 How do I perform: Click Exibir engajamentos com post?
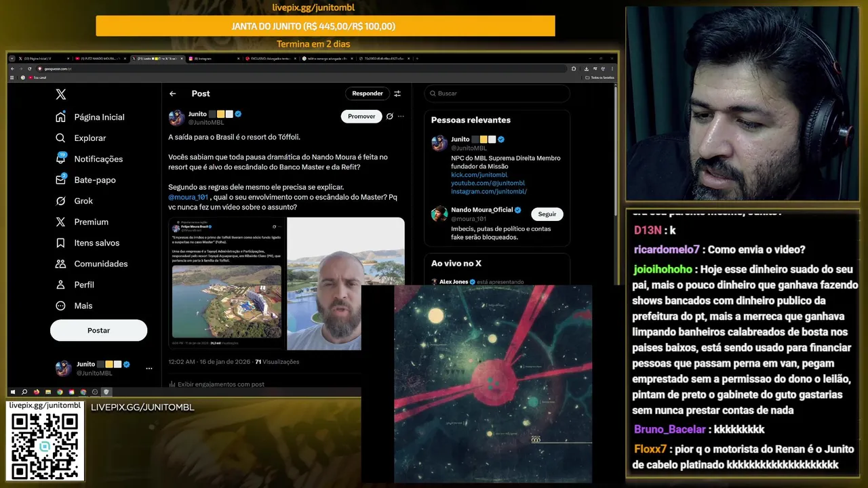[x=217, y=384]
